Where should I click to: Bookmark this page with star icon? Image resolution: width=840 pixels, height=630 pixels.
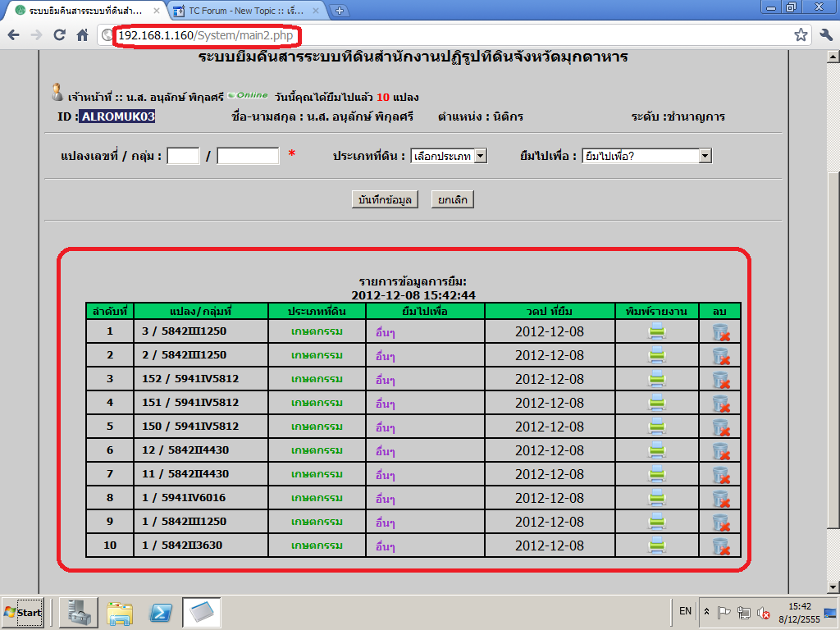point(801,35)
